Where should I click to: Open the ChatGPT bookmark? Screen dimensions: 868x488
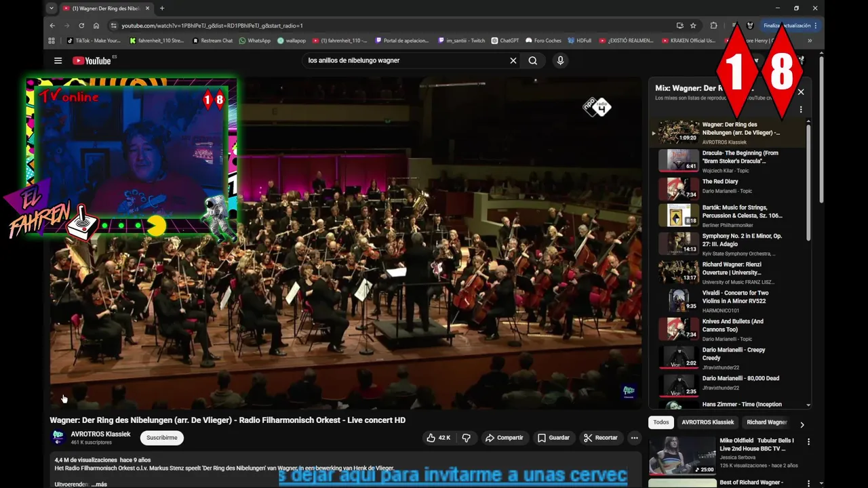(x=505, y=41)
